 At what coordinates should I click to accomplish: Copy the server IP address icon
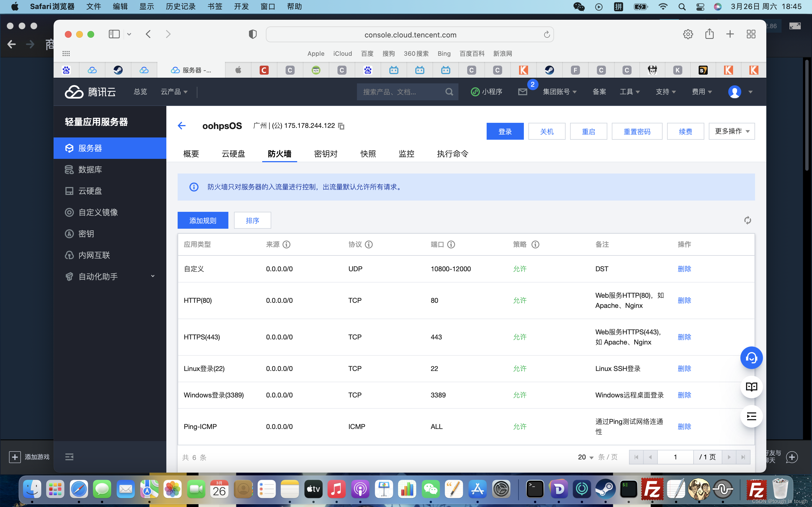coord(341,126)
